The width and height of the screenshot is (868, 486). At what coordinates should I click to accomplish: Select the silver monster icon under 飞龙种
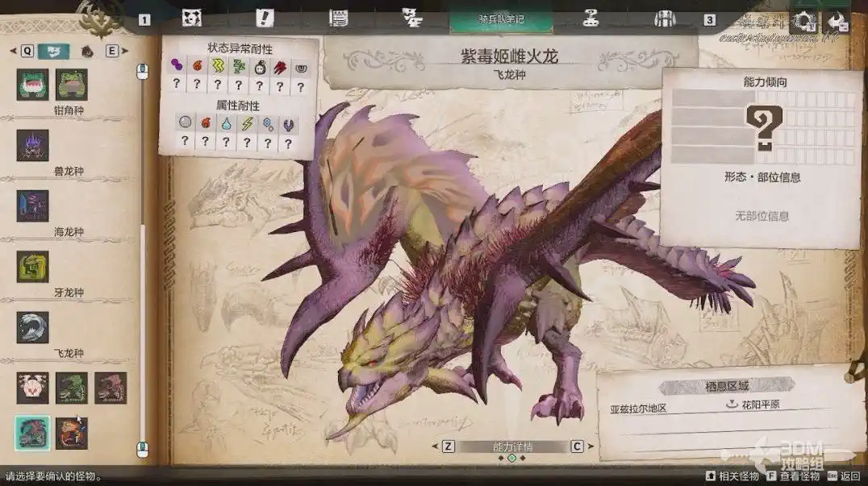[32, 327]
